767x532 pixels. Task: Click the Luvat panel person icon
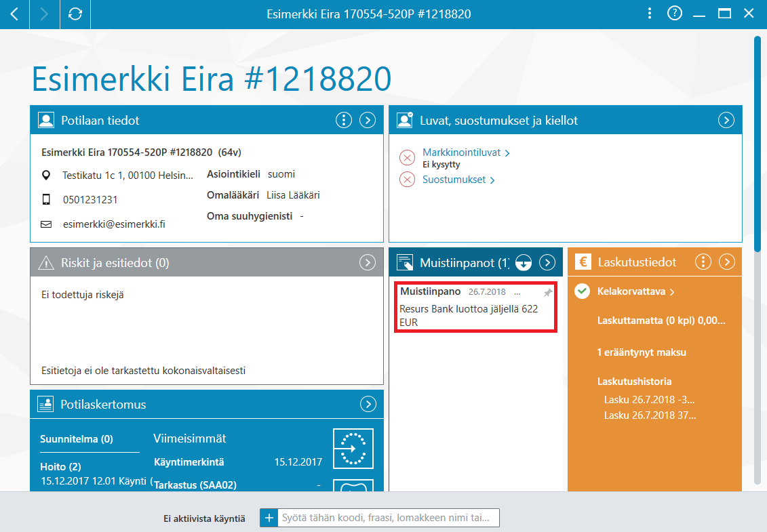click(x=405, y=120)
